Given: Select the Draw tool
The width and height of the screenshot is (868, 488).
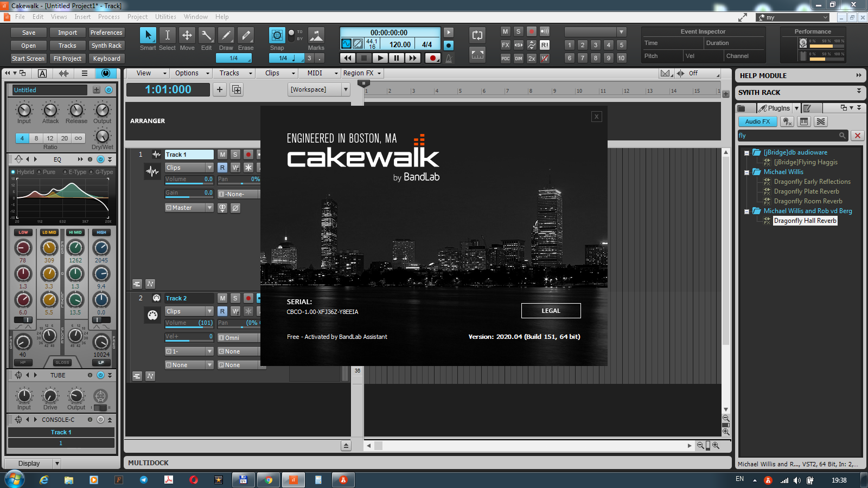Looking at the screenshot, I should [x=226, y=35].
